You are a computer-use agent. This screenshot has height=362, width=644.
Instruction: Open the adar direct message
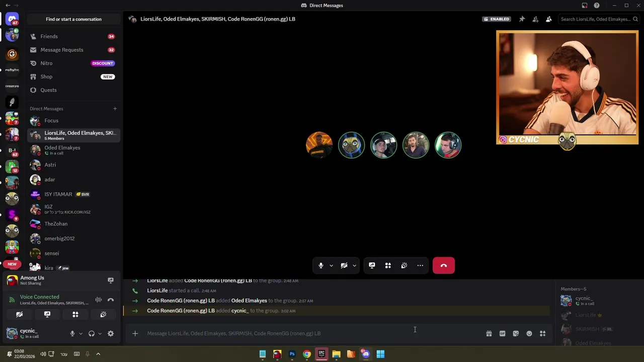tap(73, 179)
